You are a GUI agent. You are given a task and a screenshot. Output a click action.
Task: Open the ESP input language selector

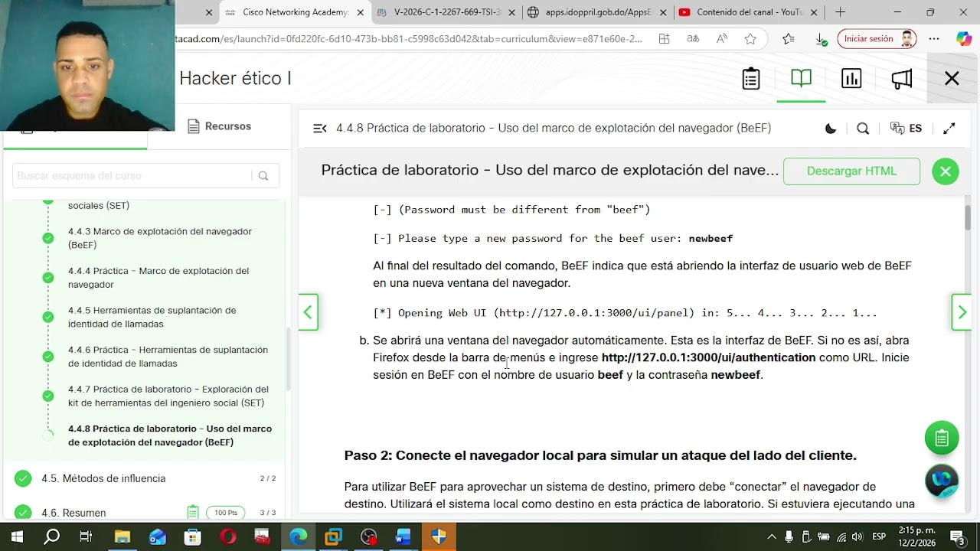880,536
